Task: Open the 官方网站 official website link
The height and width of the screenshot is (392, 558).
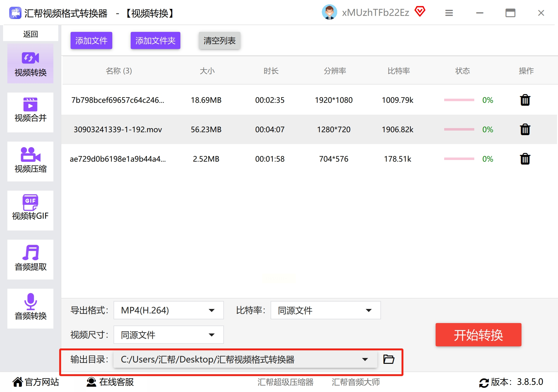Action: [x=36, y=382]
